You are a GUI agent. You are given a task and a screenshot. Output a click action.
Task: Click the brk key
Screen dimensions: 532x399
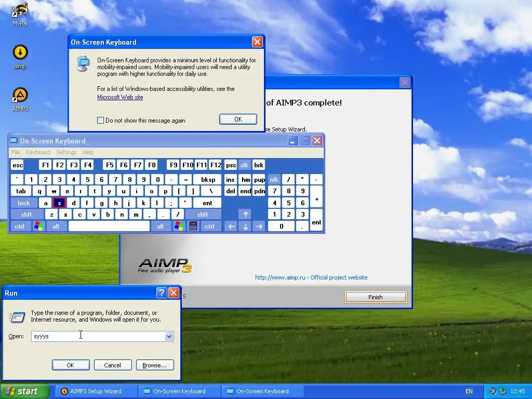[x=259, y=165]
